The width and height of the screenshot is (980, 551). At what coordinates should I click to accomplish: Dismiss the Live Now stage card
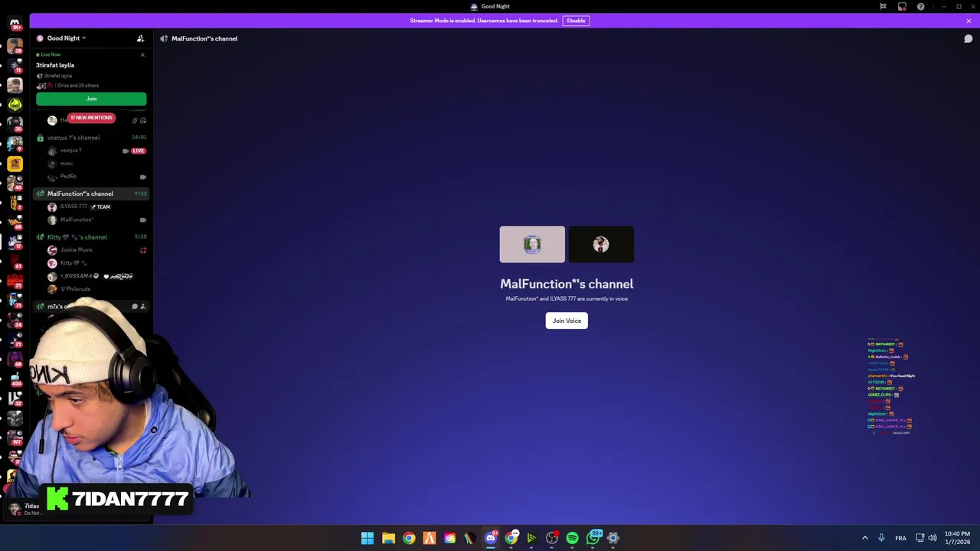tap(142, 54)
